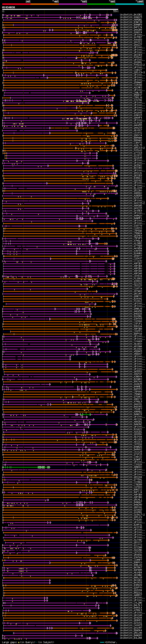Select the UniRef100_O39779 label
The width and height of the screenshot is (146, 644).
pyautogui.click(x=131, y=226)
